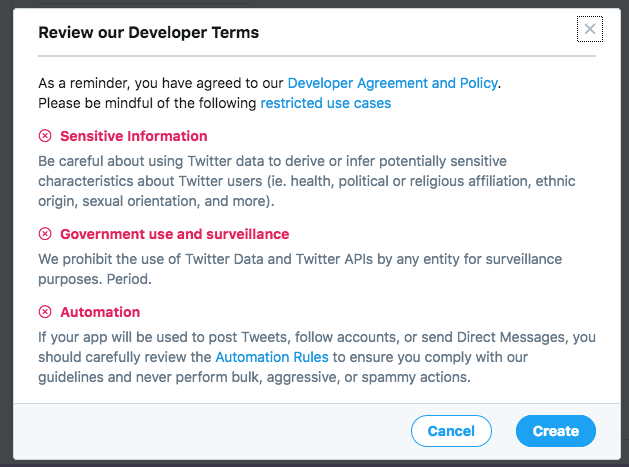The image size is (629, 467).
Task: Select the Automation heading text
Action: click(x=100, y=312)
